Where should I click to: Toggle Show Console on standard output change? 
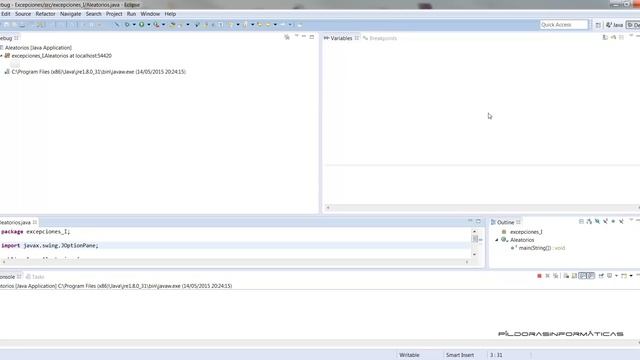coord(582,276)
